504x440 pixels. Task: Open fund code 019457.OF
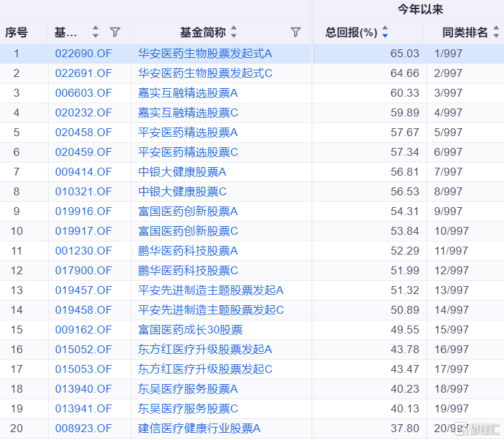[x=84, y=290]
